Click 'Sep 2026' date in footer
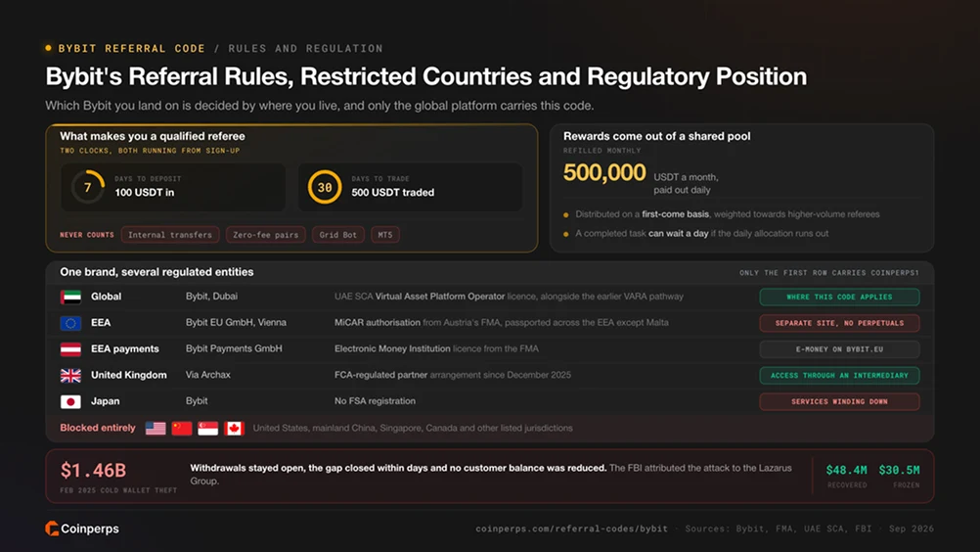 click(912, 529)
